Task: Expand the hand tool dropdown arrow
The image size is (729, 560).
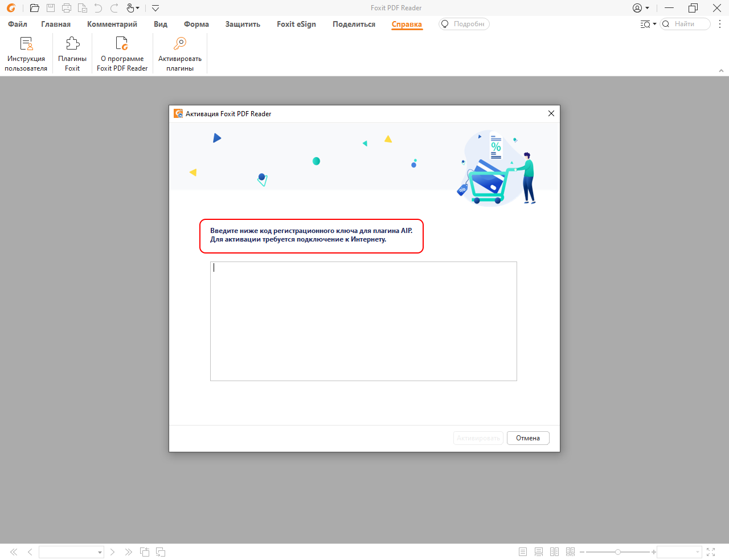Action: 138,8
